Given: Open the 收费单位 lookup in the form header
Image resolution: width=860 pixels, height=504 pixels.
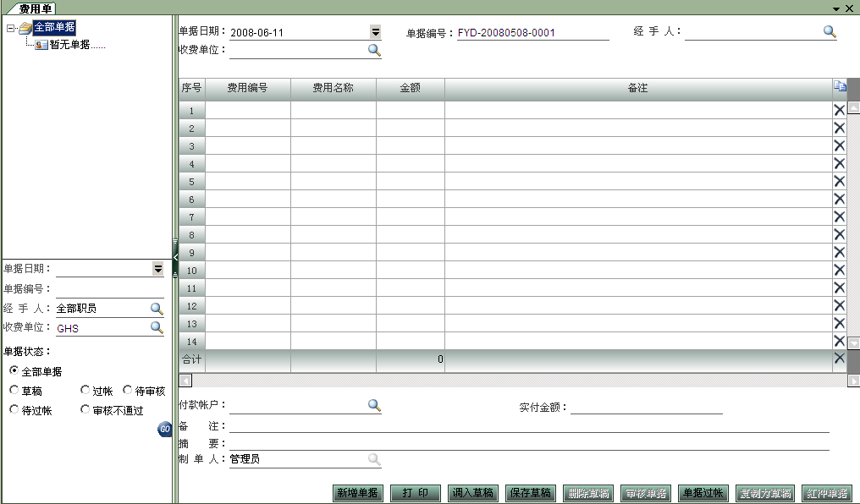Looking at the screenshot, I should click(372, 50).
